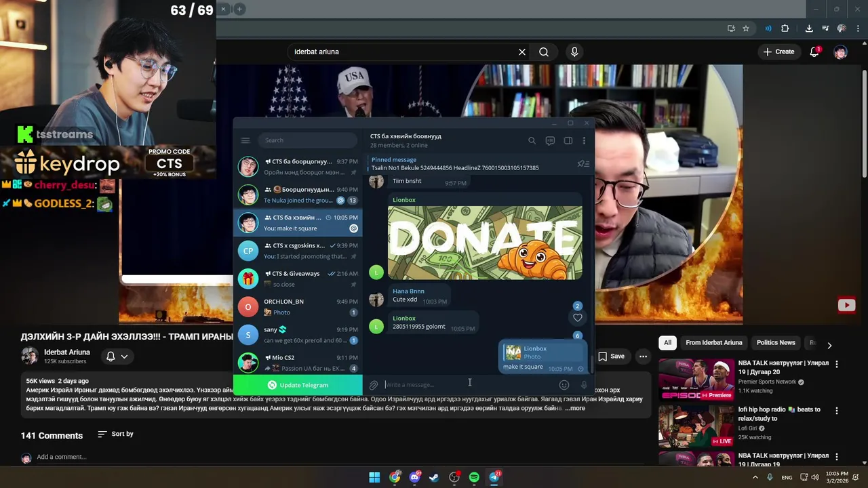Install app icon in Chrome address bar
Viewport: 868px width, 488px height.
pyautogui.click(x=731, y=28)
